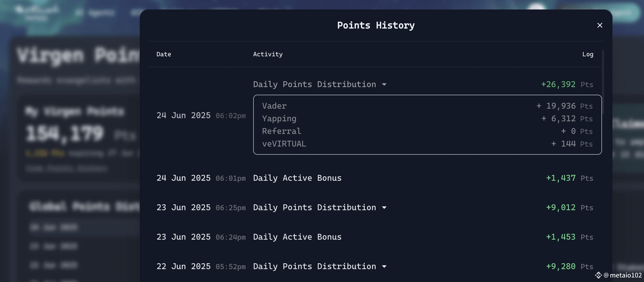The image size is (644, 282).
Task: Click the blurred profile avatar in header
Action: [536, 7]
